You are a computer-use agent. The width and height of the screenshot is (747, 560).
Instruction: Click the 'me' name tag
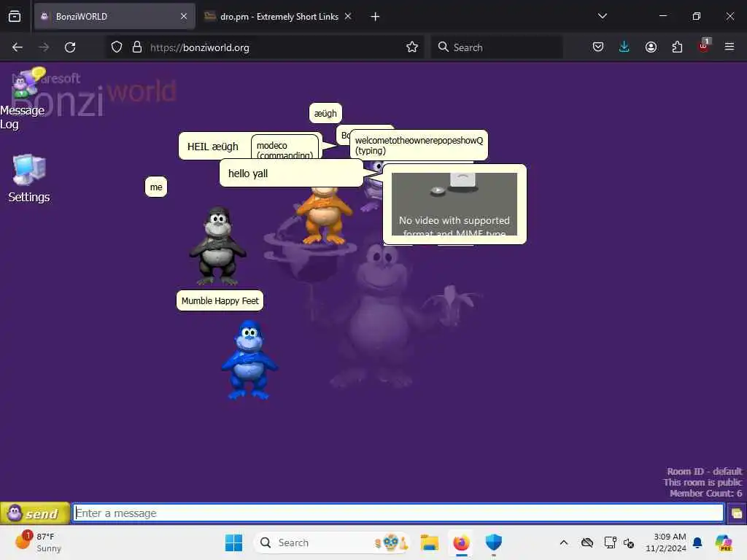pyautogui.click(x=156, y=187)
